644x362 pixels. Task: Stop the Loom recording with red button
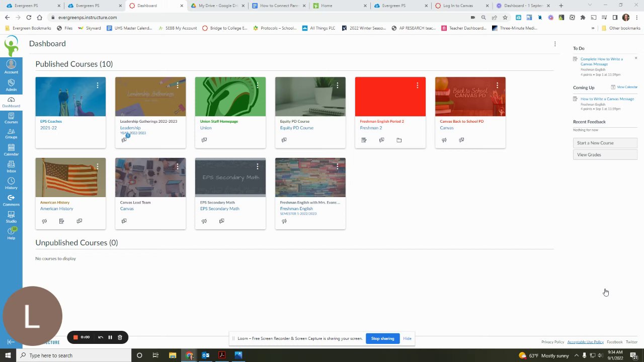(75, 337)
